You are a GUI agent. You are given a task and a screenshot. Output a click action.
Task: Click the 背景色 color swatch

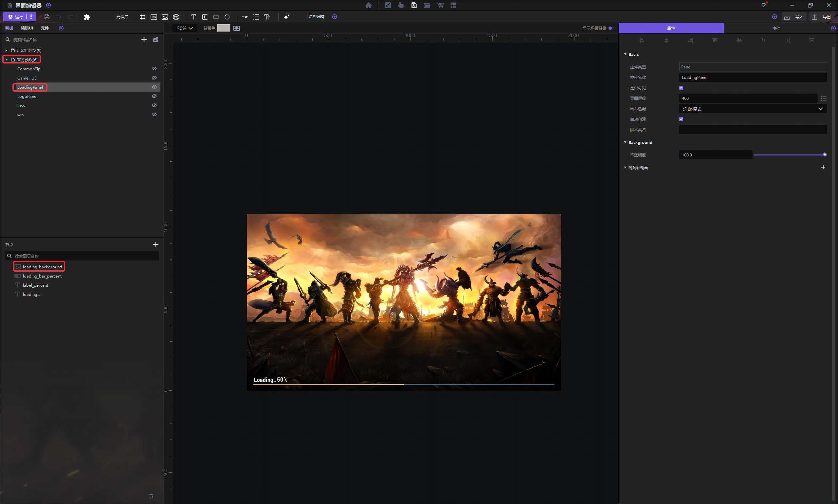click(223, 28)
